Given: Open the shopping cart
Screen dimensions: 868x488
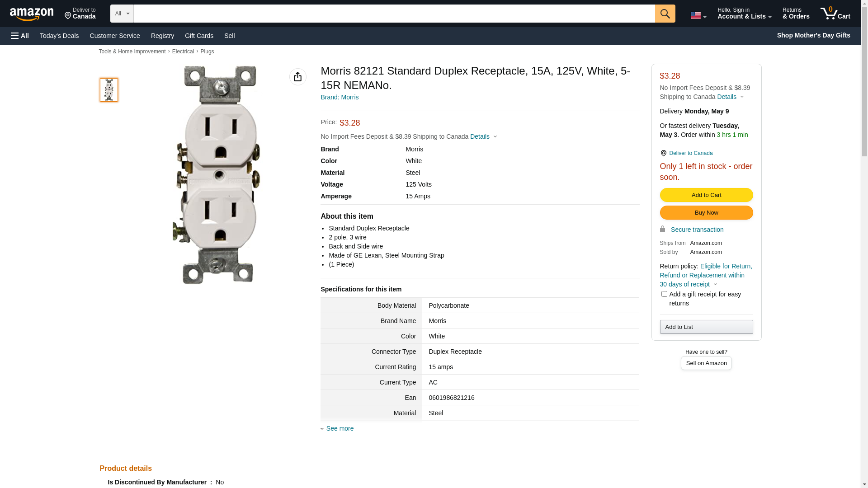Looking at the screenshot, I should pos(835,14).
